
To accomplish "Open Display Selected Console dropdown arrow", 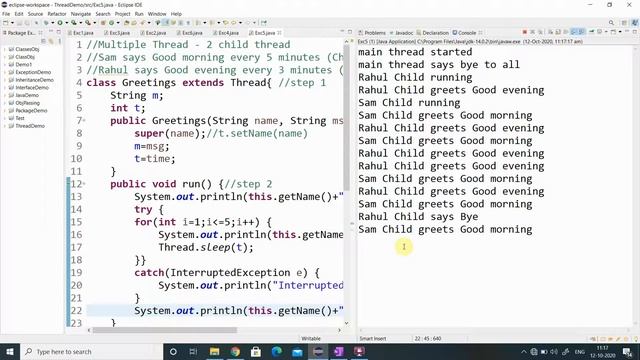I will 606,32.
